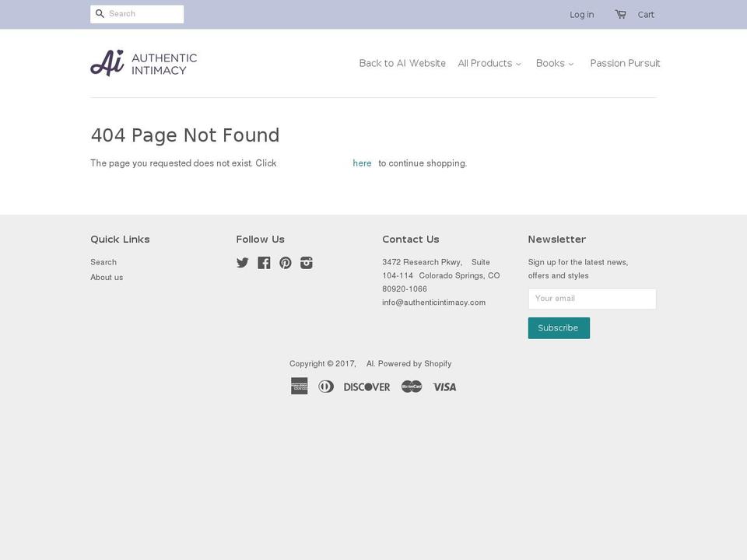747x560 pixels.
Task: Expand the All Products dropdown chevron
Action: [x=518, y=65]
